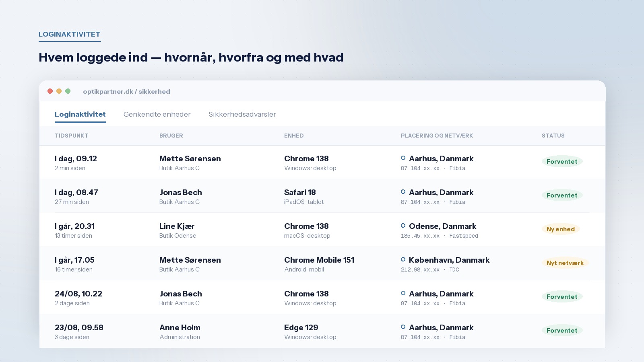Click user Line Kjær
The height and width of the screenshot is (362, 644).
coord(177,226)
